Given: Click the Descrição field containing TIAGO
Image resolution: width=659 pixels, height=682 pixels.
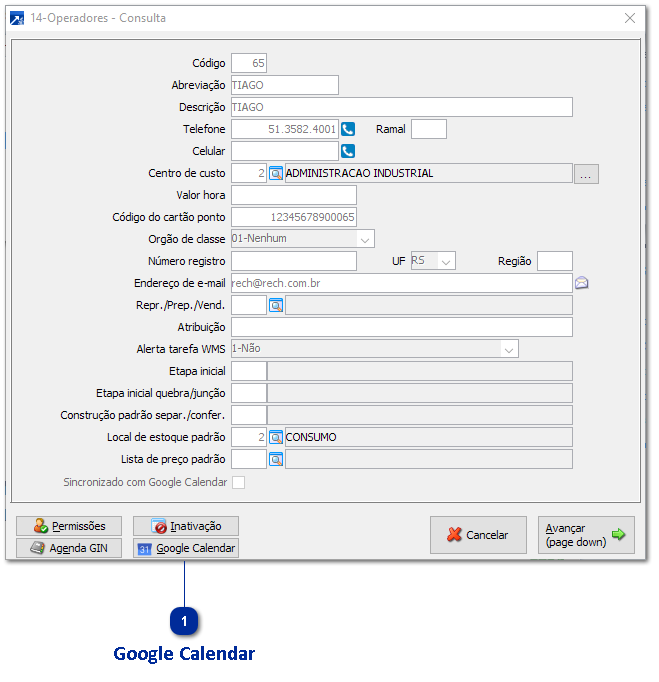Looking at the screenshot, I should coord(402,107).
